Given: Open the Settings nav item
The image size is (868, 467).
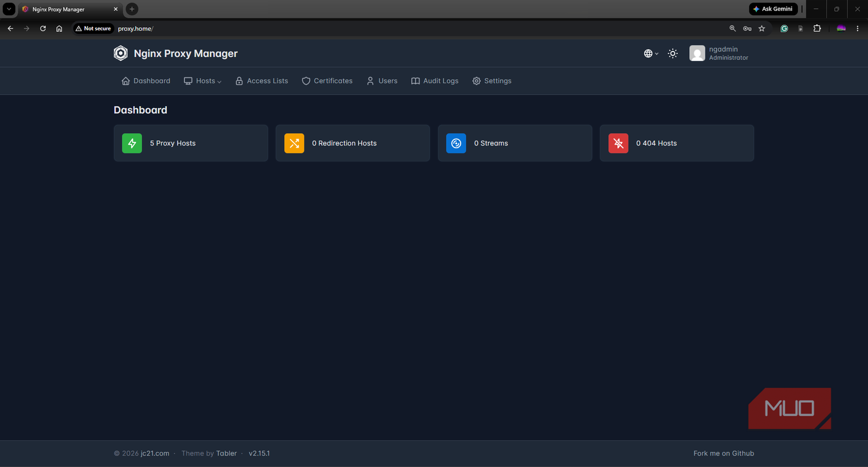Looking at the screenshot, I should pyautogui.click(x=492, y=81).
